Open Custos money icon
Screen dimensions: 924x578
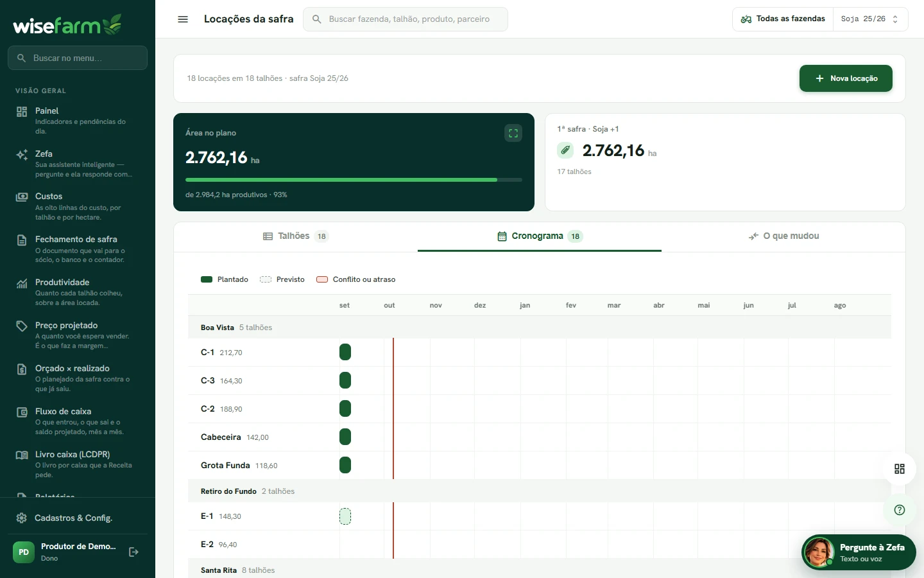coord(22,197)
